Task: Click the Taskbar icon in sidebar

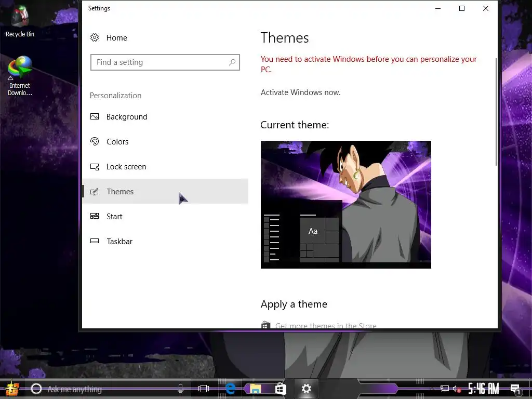Action: [x=95, y=241]
